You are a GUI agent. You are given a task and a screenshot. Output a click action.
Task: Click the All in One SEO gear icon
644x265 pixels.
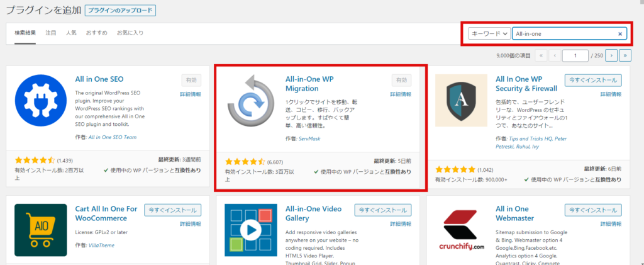(41, 101)
